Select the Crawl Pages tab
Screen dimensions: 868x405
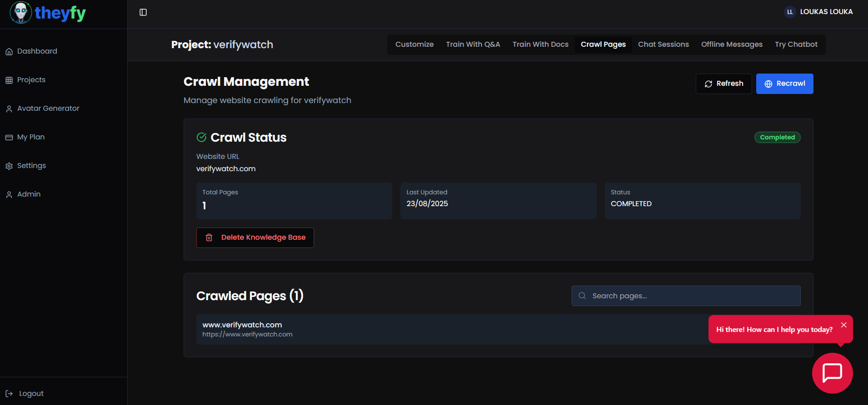(x=603, y=44)
